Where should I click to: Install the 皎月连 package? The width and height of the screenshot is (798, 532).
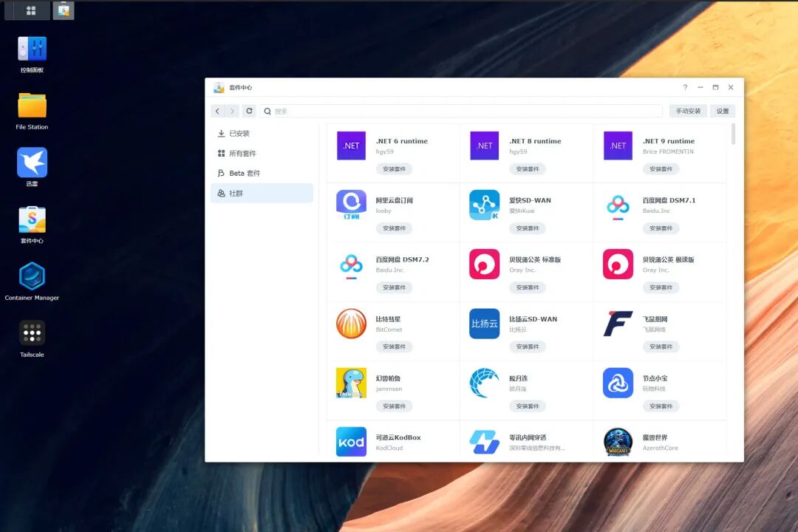tap(528, 406)
